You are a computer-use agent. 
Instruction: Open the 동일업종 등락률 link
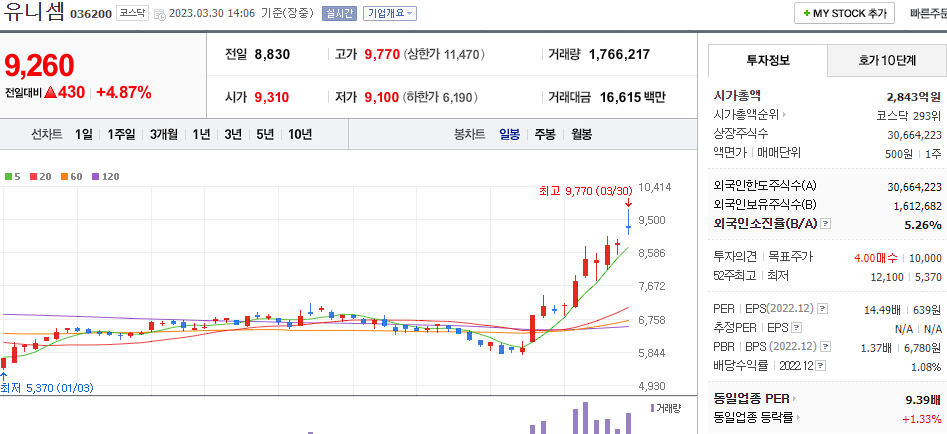759,418
